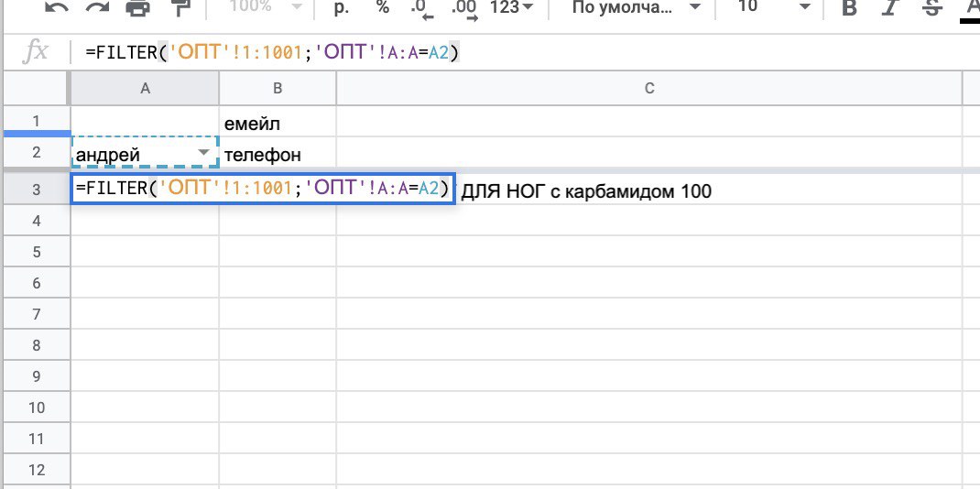The width and height of the screenshot is (980, 489).
Task: Click the fx formula bar icon
Action: pos(35,52)
